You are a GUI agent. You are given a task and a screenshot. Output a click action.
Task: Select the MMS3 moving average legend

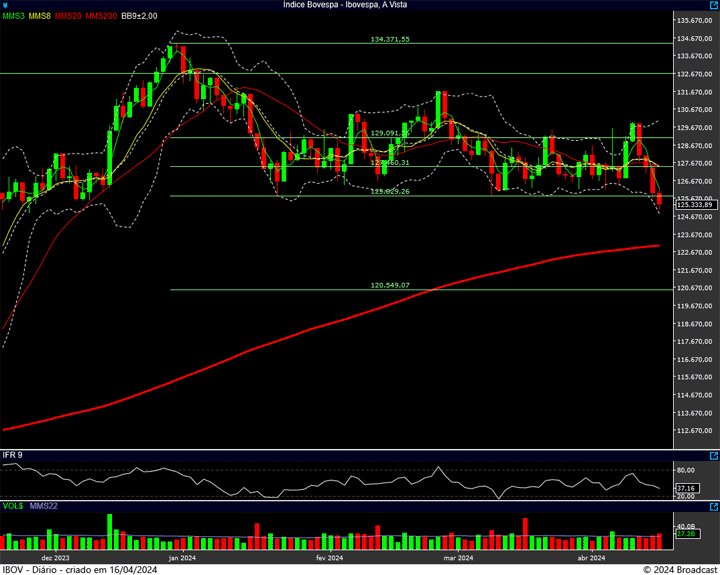pyautogui.click(x=14, y=16)
